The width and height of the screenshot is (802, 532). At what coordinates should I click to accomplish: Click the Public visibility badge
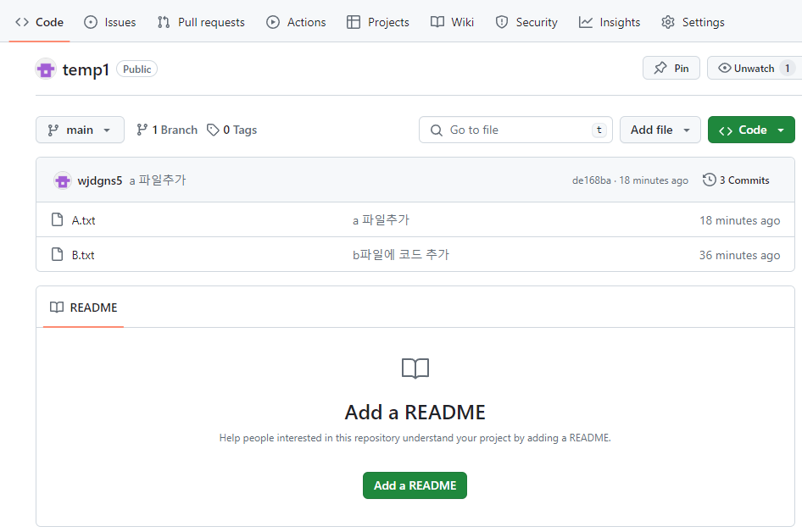(137, 69)
